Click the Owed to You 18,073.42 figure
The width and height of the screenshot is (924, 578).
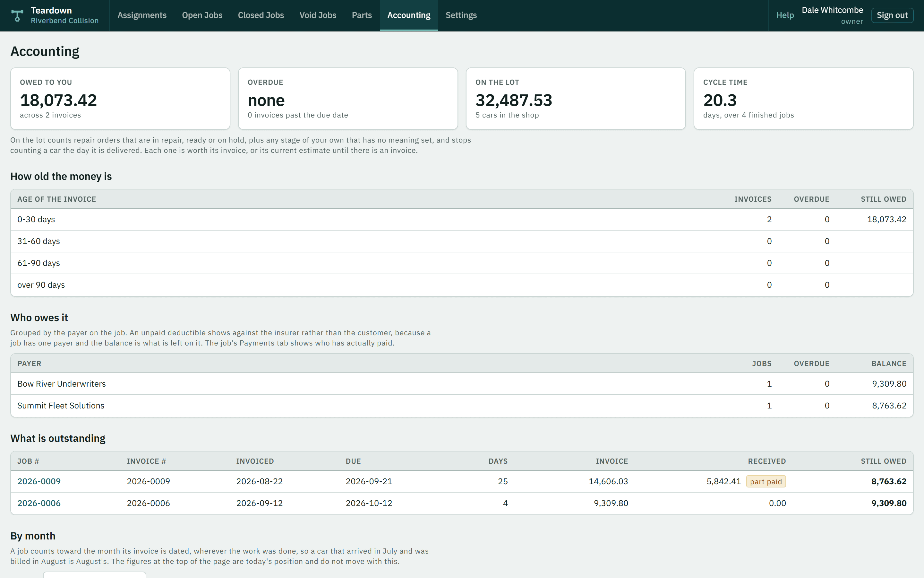pyautogui.click(x=58, y=100)
